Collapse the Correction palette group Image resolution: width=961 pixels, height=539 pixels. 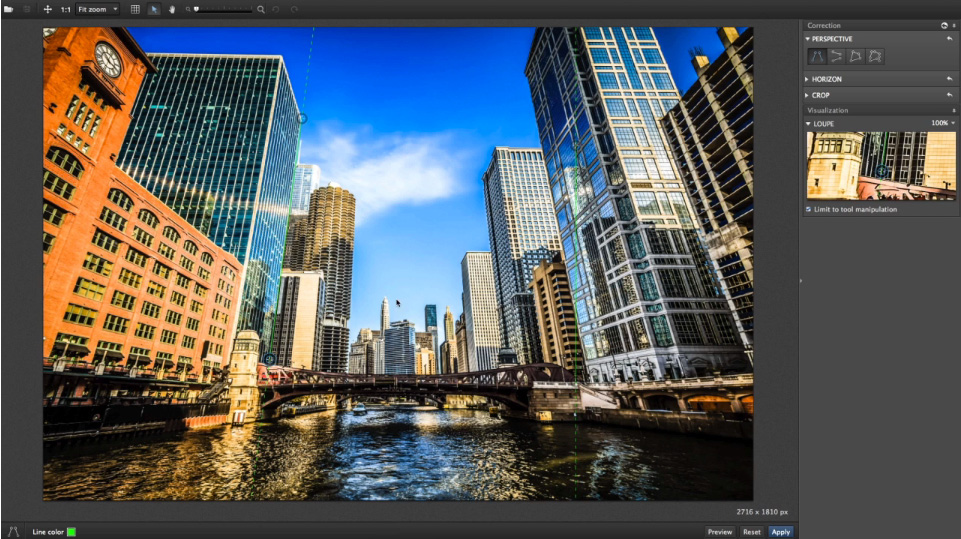coord(954,26)
